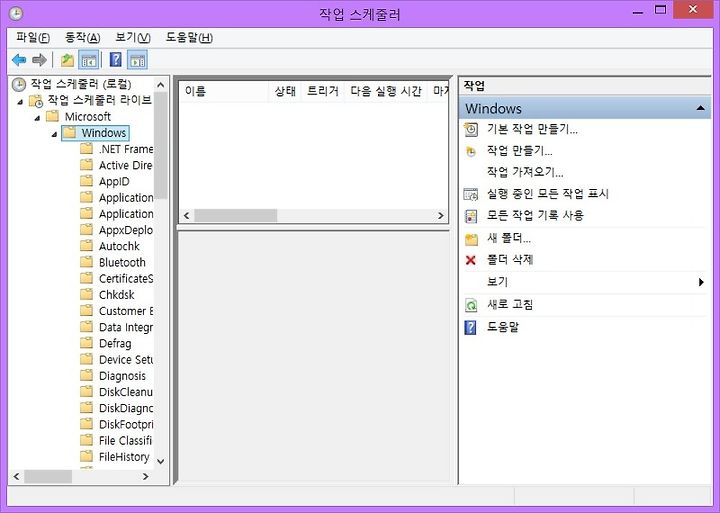
Task: Open the 동작(A) menu
Action: click(83, 38)
